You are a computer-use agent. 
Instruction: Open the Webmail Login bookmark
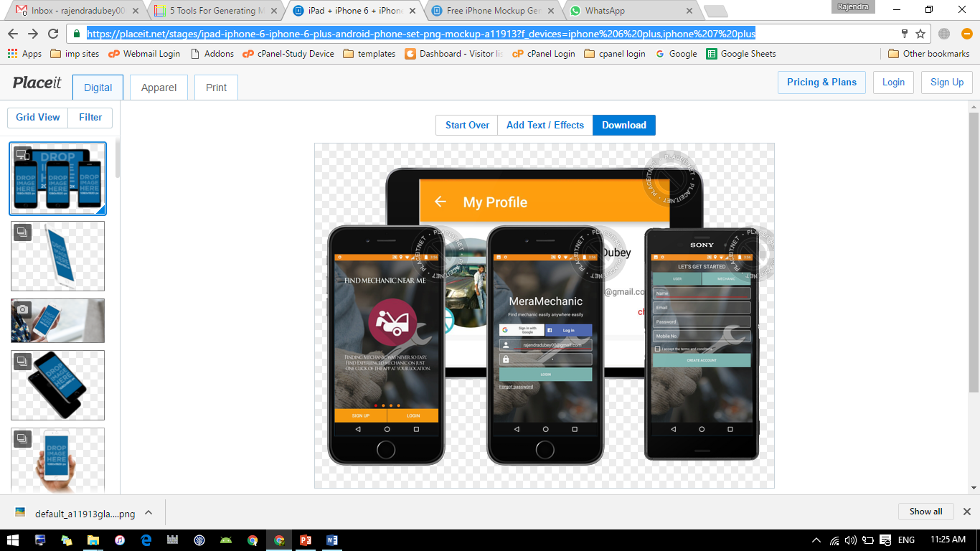pos(143,54)
